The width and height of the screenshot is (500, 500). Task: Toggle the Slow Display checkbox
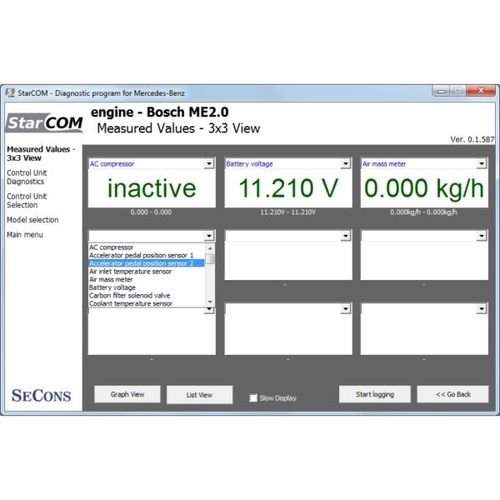[253, 398]
